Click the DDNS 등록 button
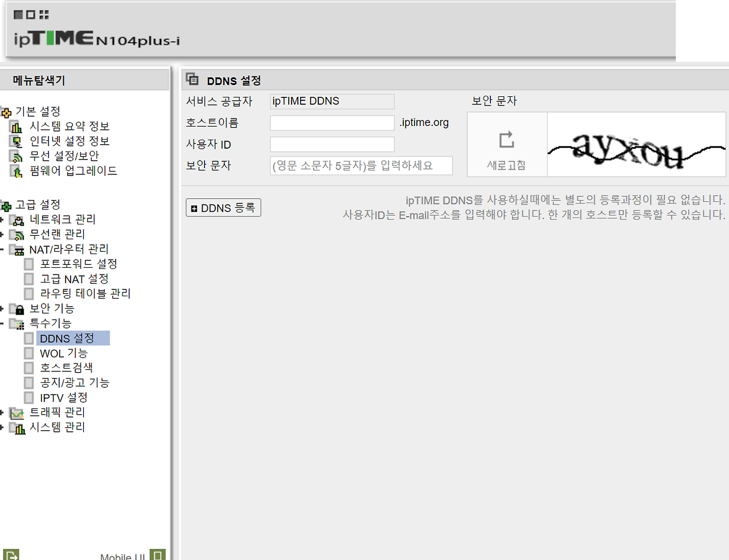 pos(223,208)
